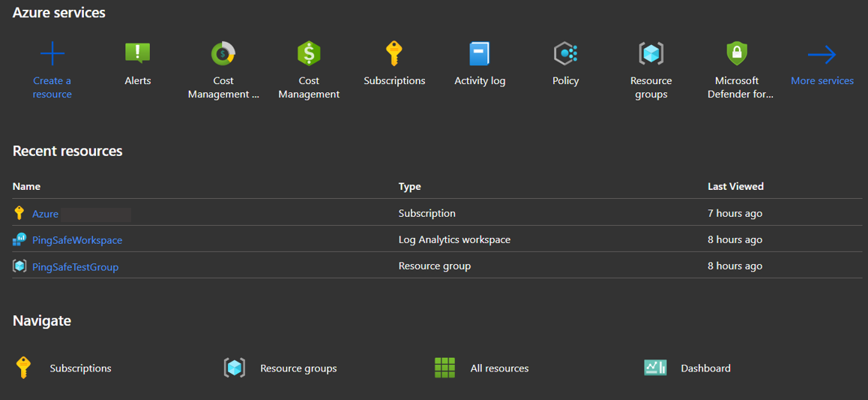
Task: Open the Azure subscription link in Recent resources
Action: click(46, 214)
